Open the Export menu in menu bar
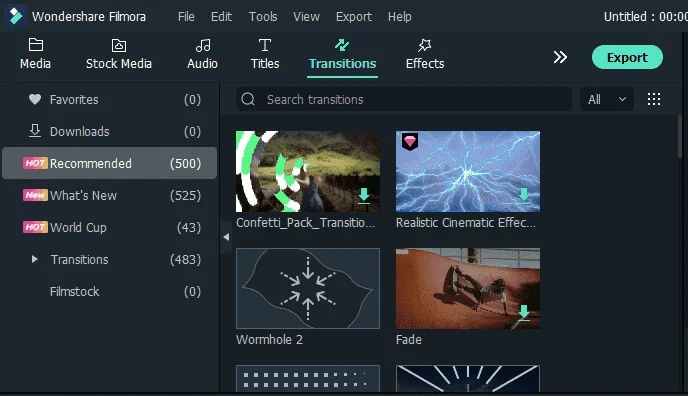The height and width of the screenshot is (396, 688). click(354, 17)
